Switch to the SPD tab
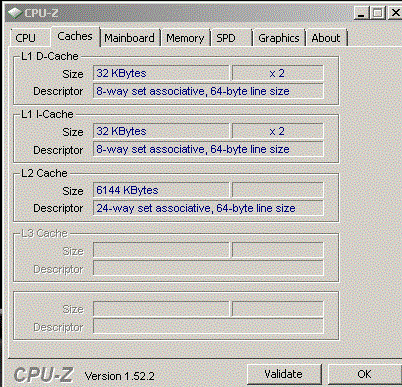The image size is (402, 387). click(x=231, y=38)
